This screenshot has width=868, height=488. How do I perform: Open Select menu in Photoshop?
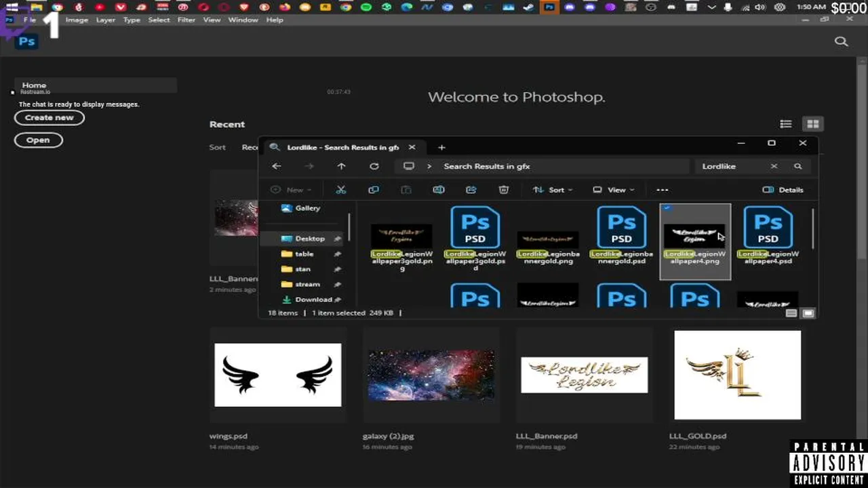click(x=159, y=20)
